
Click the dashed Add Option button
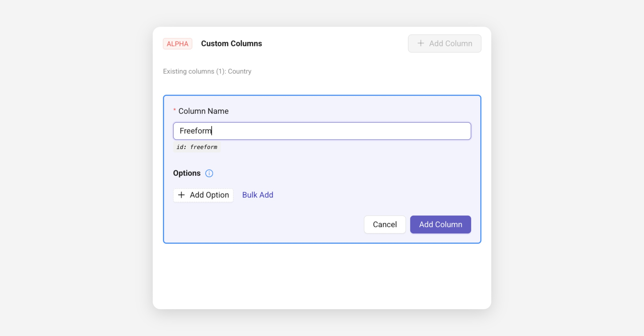coord(203,195)
